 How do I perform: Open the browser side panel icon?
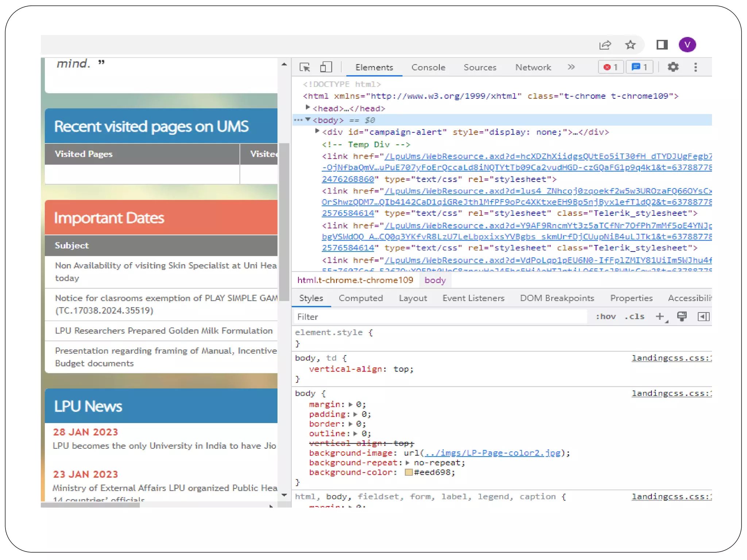tap(662, 45)
